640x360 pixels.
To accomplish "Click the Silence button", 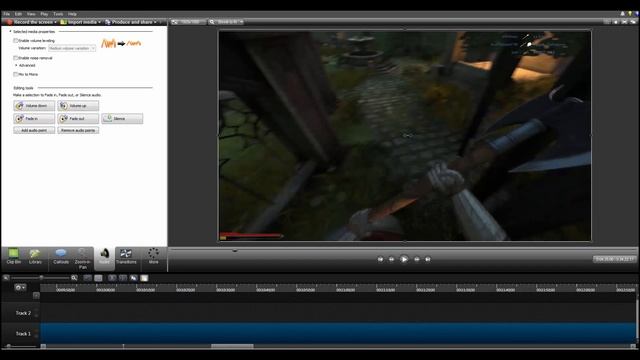I will (122, 118).
